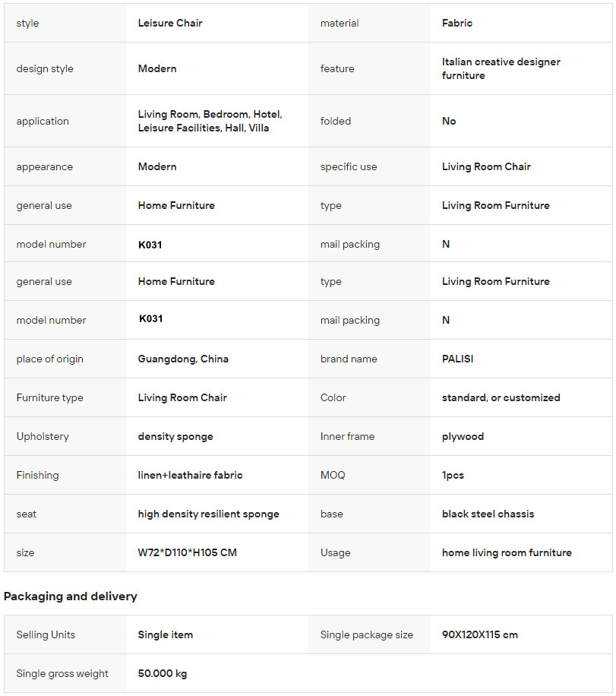Select the 1pcs MOQ value
Screen dimensions: 616x696
pos(453,475)
